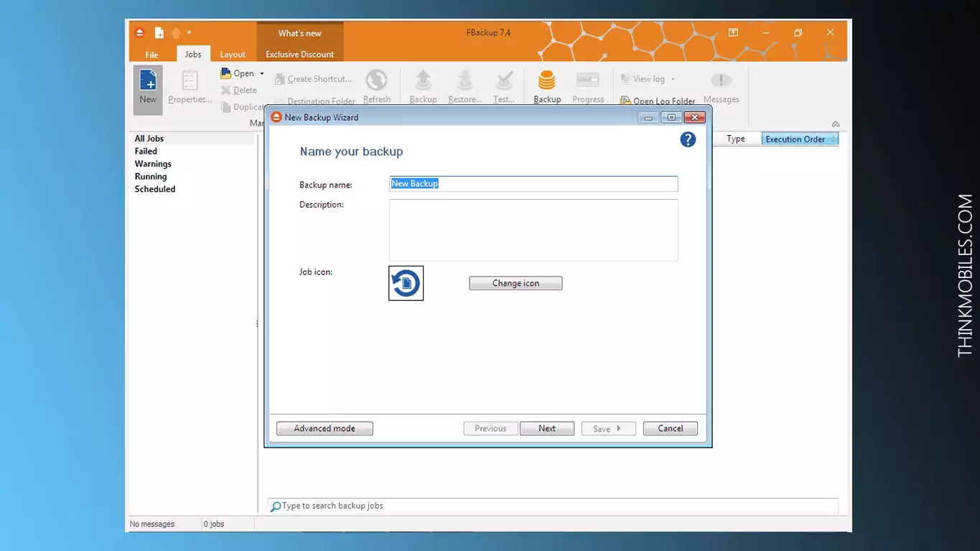Click the Change icon button
The image size is (980, 551).
point(515,283)
